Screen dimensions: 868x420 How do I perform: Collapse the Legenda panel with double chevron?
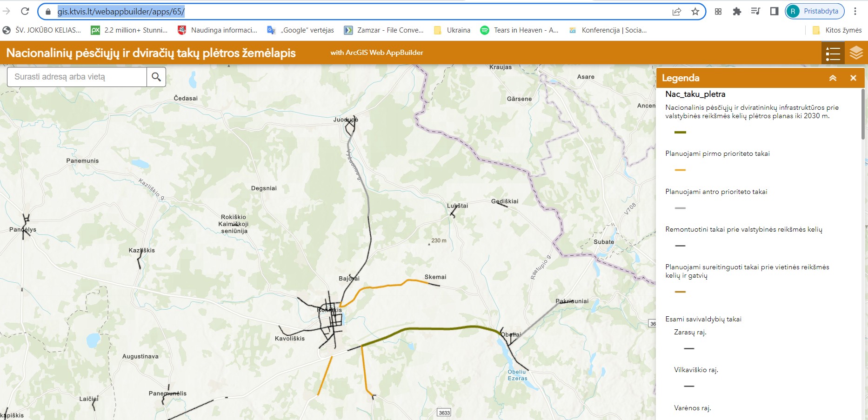coord(833,78)
